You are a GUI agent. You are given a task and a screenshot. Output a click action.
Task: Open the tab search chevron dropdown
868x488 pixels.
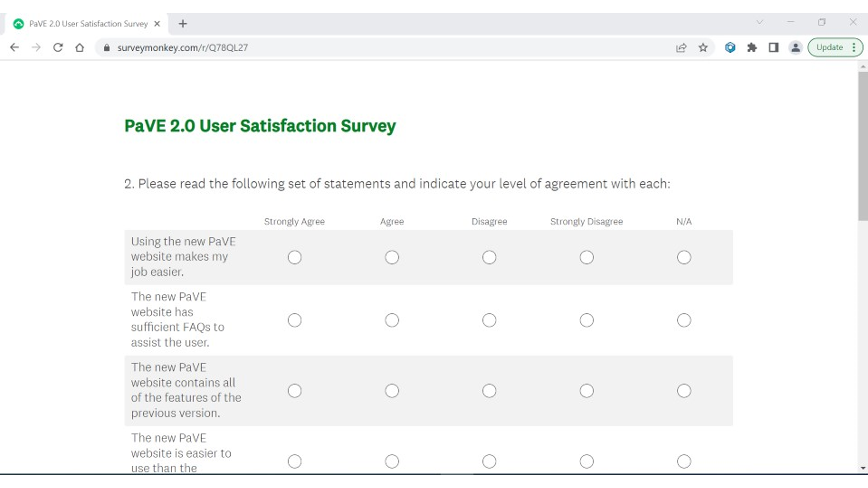(760, 22)
